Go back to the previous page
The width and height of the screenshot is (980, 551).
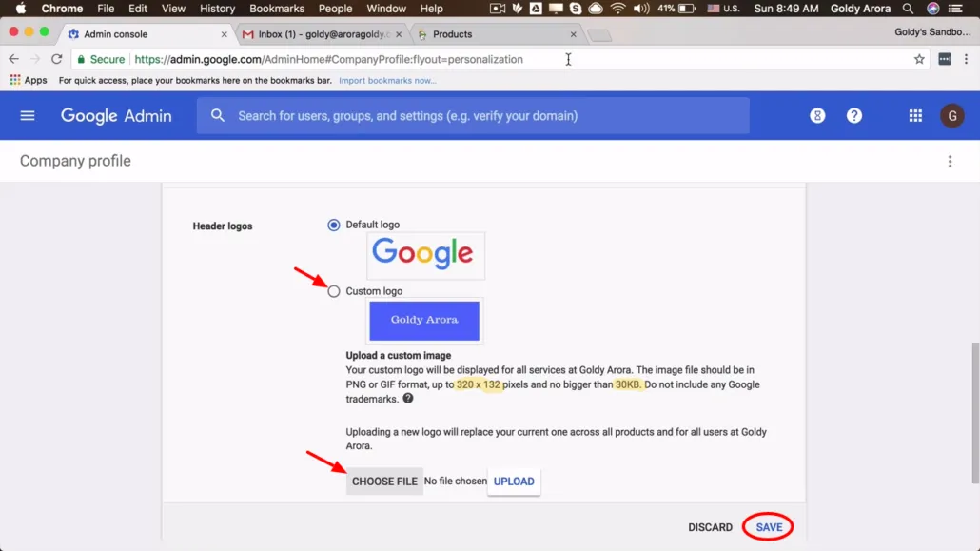(x=13, y=59)
